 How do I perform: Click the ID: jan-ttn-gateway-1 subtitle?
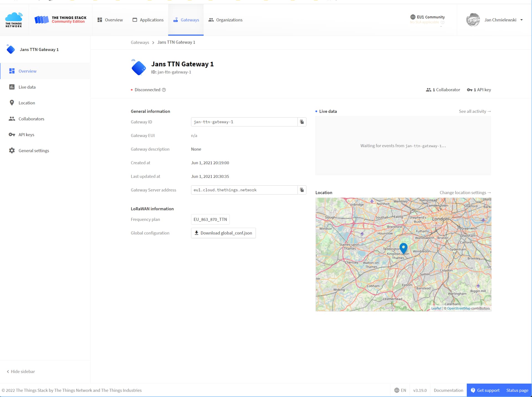(171, 72)
